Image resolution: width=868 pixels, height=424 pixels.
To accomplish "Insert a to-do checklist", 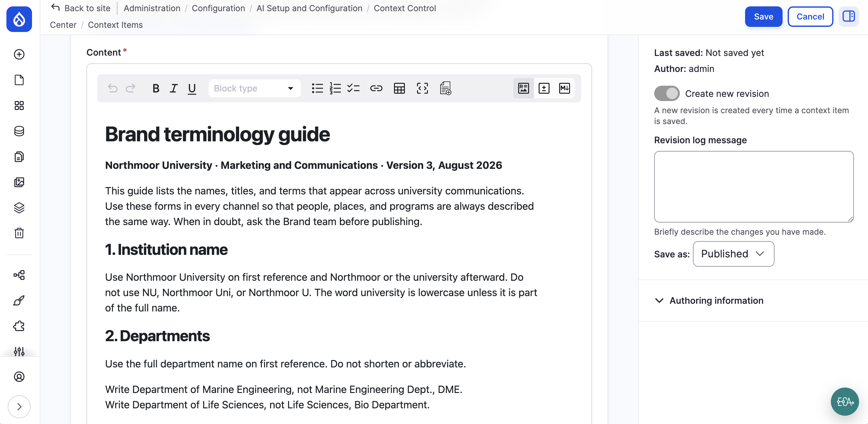I will point(353,88).
